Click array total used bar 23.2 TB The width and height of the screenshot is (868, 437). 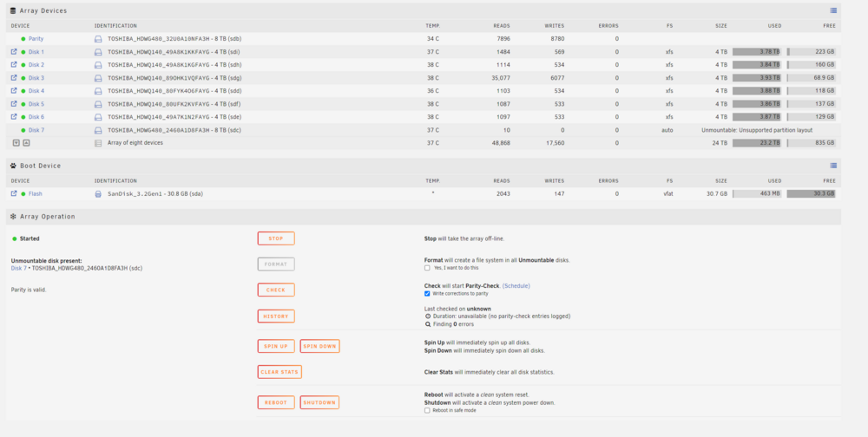click(x=757, y=143)
